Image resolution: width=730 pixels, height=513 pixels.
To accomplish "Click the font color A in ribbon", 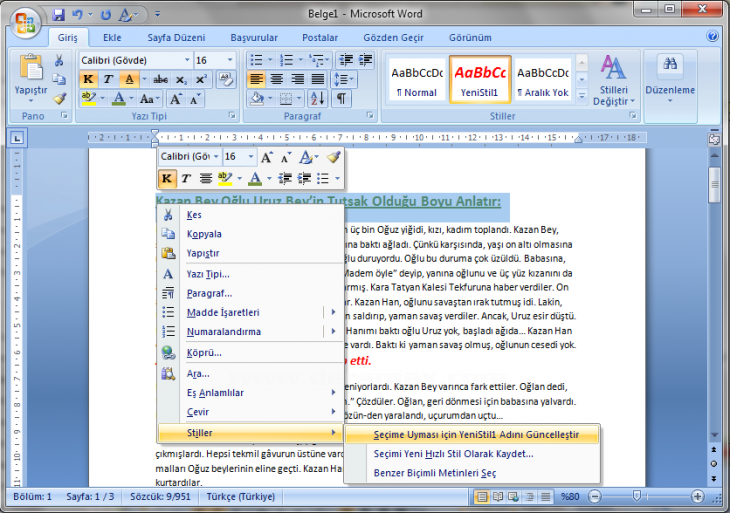I will point(119,99).
